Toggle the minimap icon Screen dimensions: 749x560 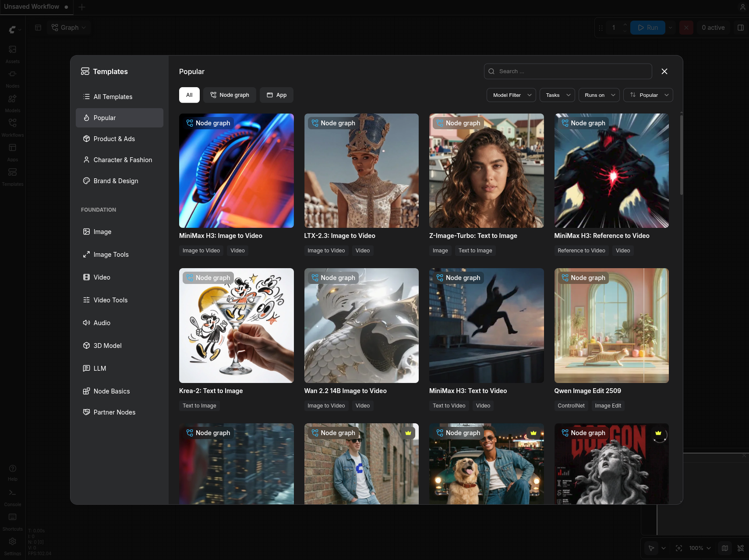tap(725, 548)
